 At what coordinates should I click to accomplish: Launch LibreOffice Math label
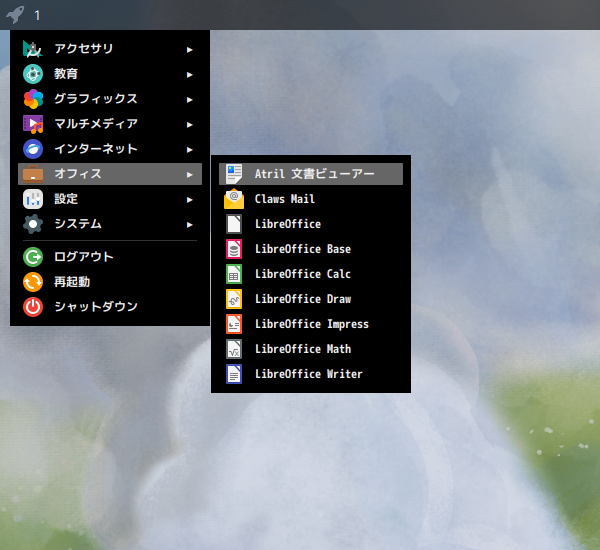[x=303, y=349]
